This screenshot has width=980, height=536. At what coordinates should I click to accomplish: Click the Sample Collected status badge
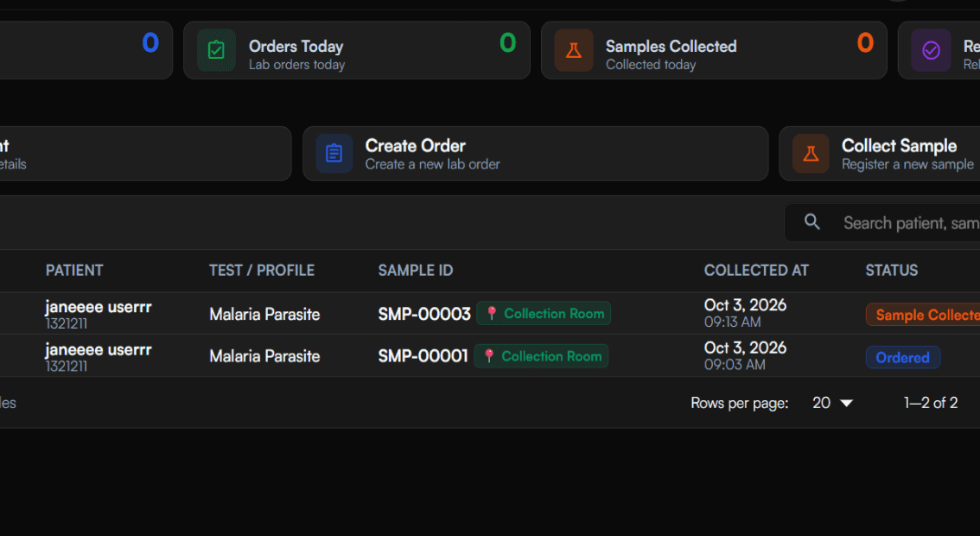[922, 315]
